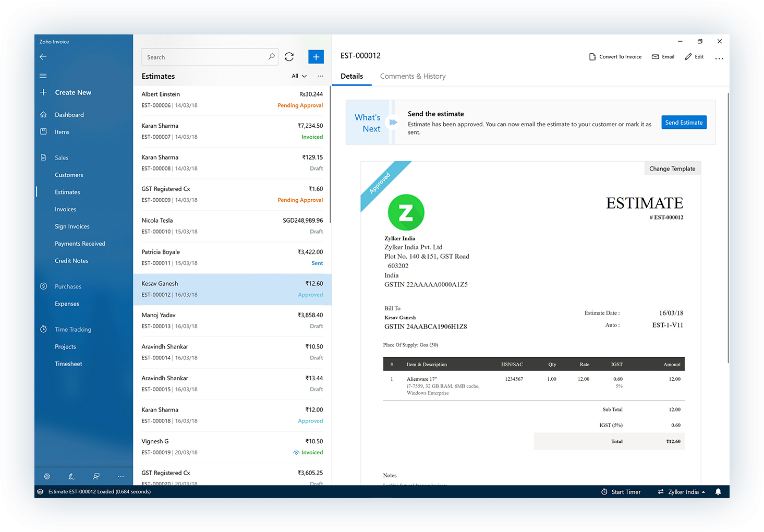Expand the Zylker India organization selector

coord(681,491)
